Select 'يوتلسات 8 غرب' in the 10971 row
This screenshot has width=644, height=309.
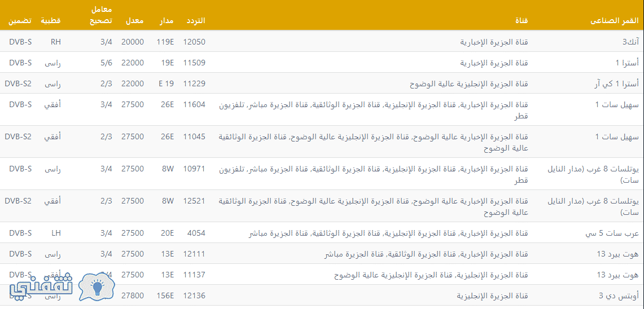click(593, 174)
